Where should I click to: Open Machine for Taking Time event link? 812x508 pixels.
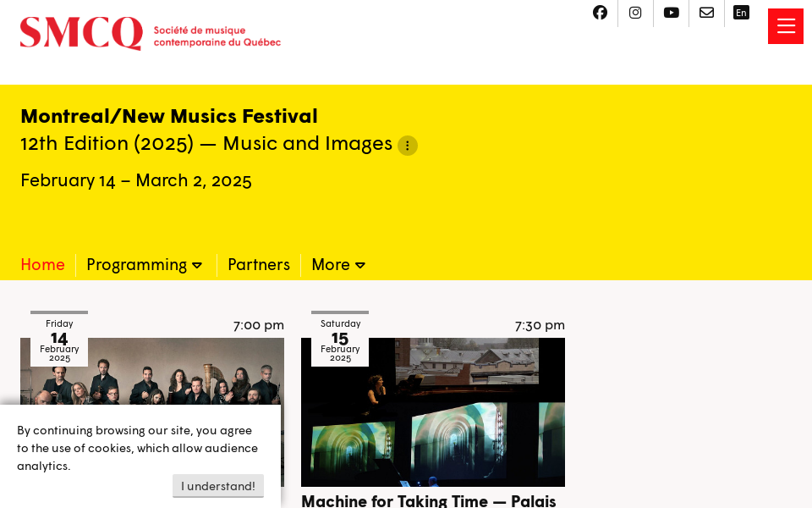point(428,500)
